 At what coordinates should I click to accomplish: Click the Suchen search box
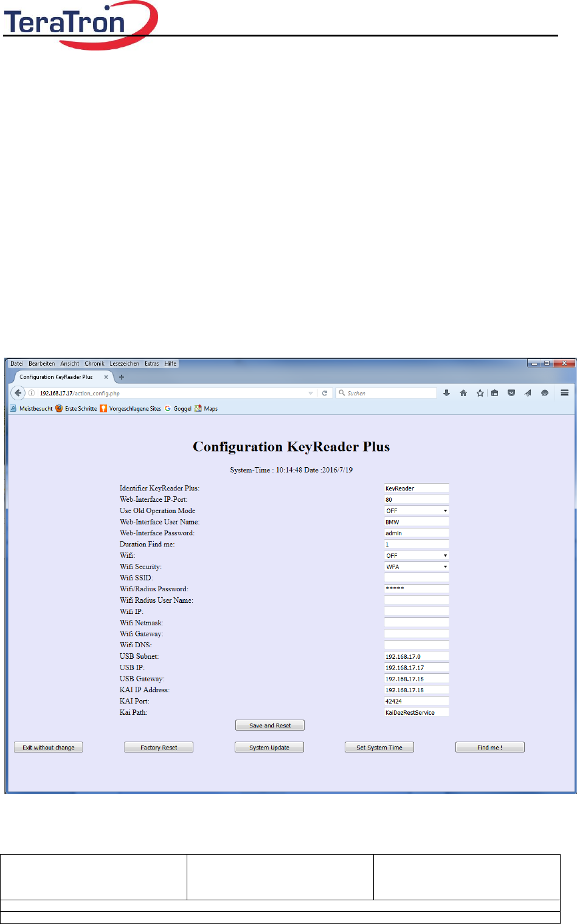click(x=387, y=393)
